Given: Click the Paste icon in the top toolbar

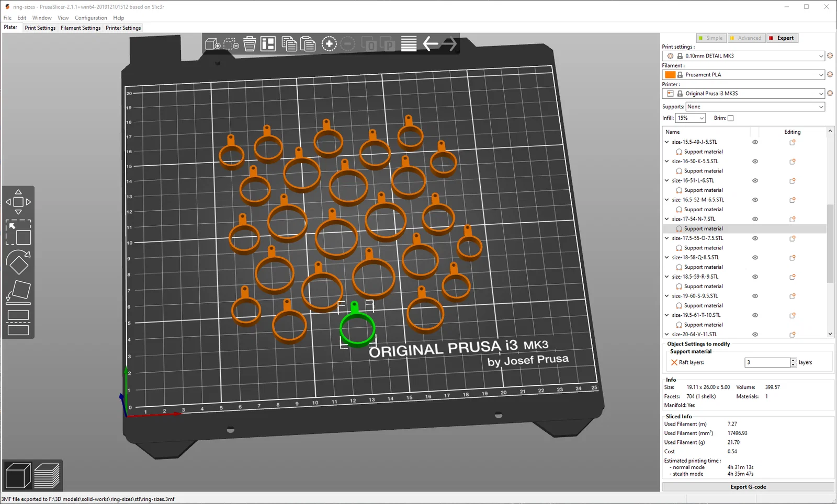Looking at the screenshot, I should 308,44.
